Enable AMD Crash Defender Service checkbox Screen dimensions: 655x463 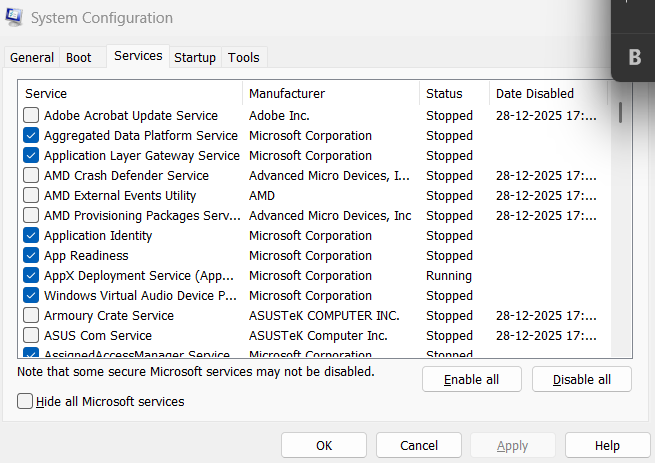(31, 176)
